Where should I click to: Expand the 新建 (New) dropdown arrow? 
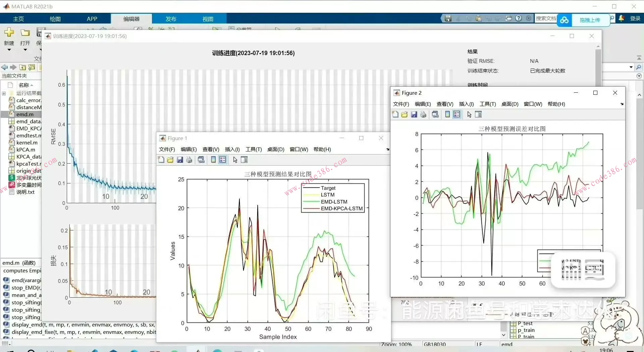click(x=9, y=50)
